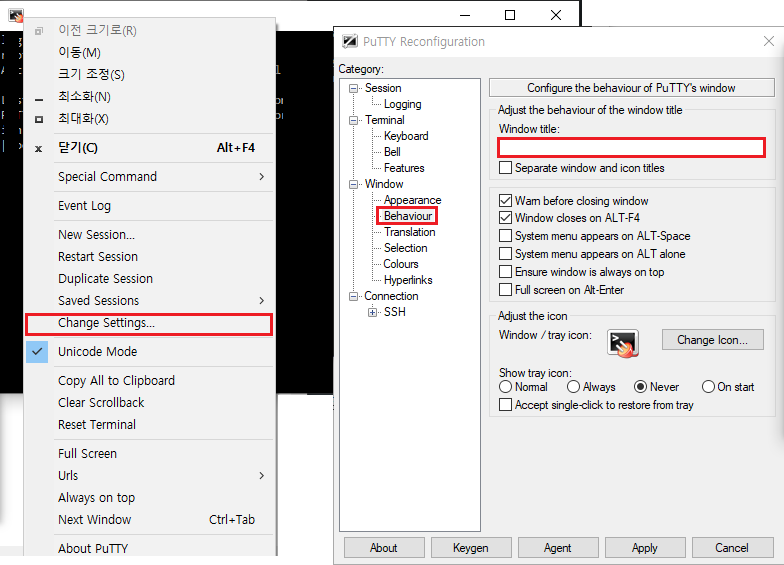
Task: Enable Accept single-click to restore from tray
Action: pos(506,404)
